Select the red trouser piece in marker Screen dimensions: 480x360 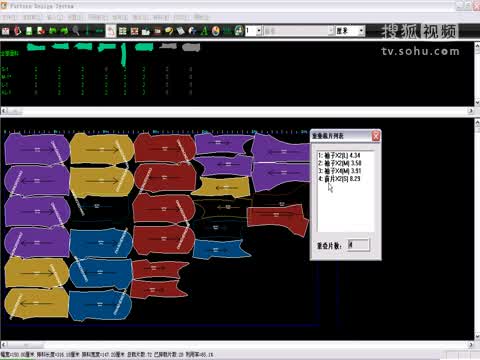coord(277,219)
